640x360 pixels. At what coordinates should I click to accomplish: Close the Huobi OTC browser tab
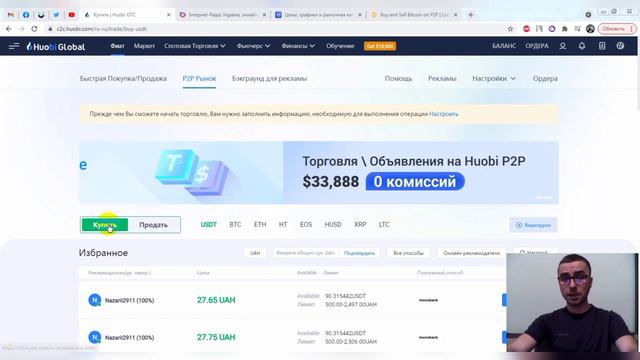point(169,15)
